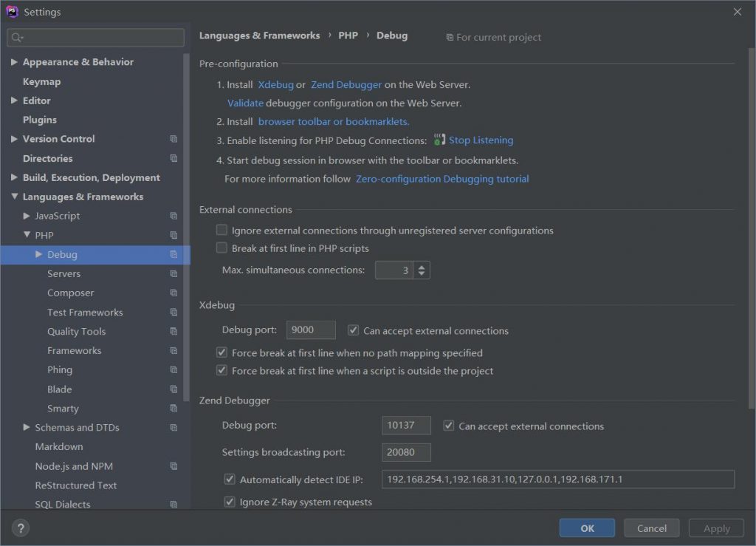Screen dimensions: 756x546
Task: Open Zero-configuration Debugging tutorial link
Action: pyautogui.click(x=442, y=179)
